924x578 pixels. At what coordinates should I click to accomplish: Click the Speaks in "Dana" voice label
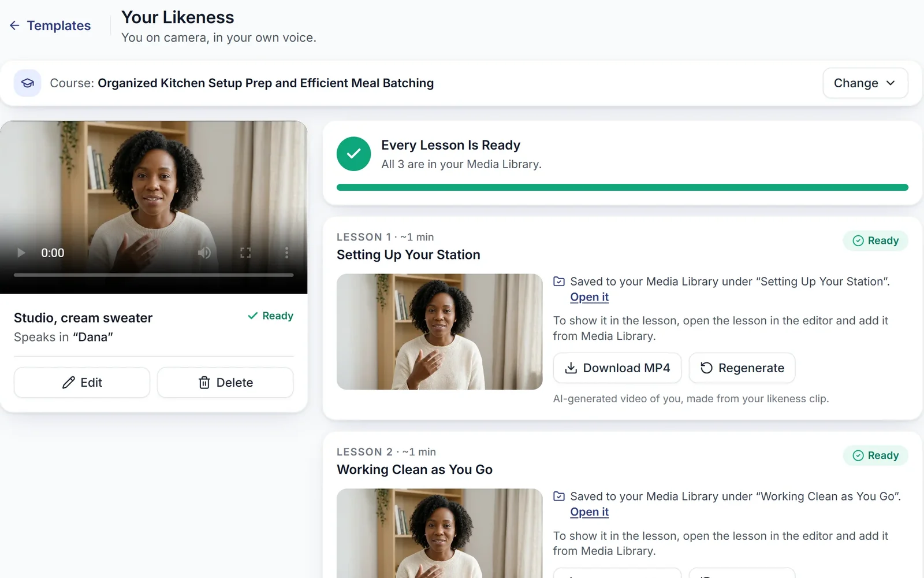tap(64, 337)
